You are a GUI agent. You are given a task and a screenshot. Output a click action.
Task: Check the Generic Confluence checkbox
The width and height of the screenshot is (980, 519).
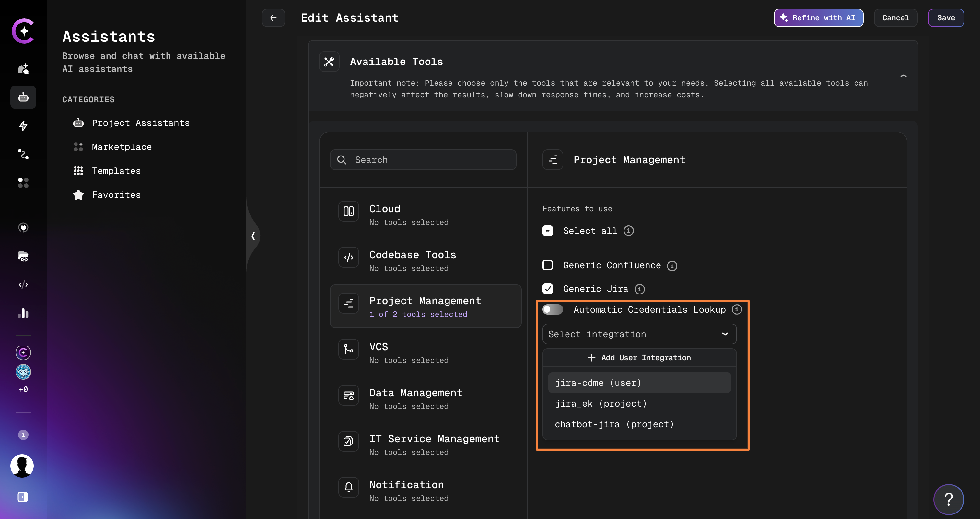[547, 265]
